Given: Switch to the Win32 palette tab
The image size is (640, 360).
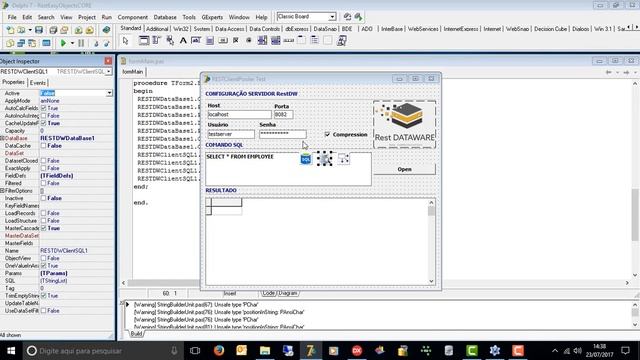Looking at the screenshot, I should point(181,29).
